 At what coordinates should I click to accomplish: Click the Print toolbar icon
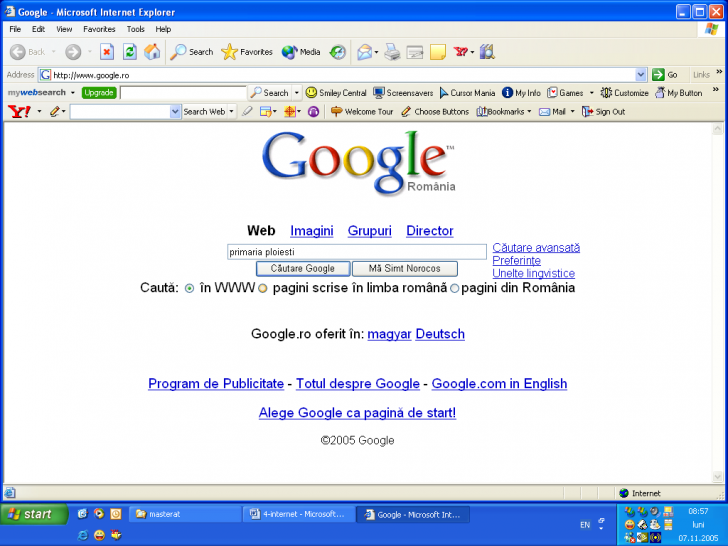click(392, 52)
